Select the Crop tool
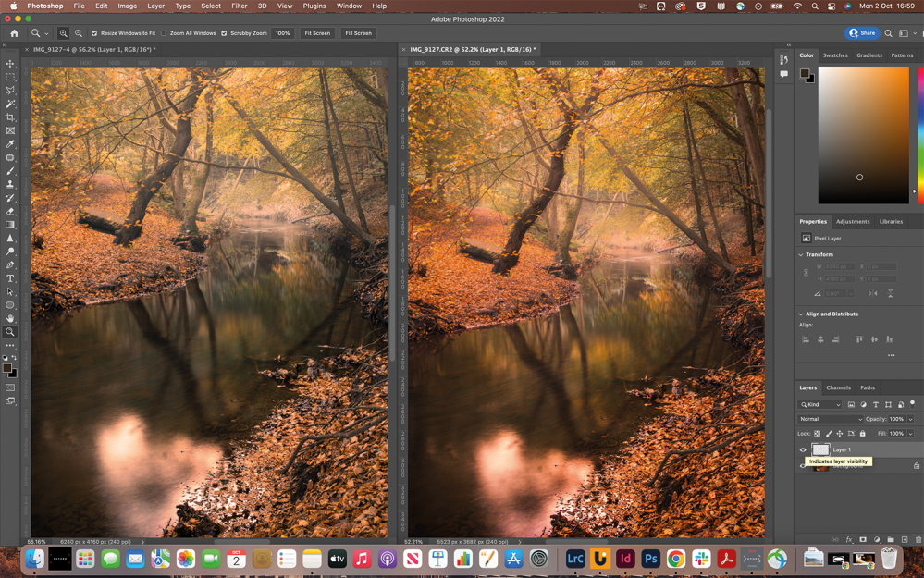Screen dimensions: 924x578 coord(10,117)
